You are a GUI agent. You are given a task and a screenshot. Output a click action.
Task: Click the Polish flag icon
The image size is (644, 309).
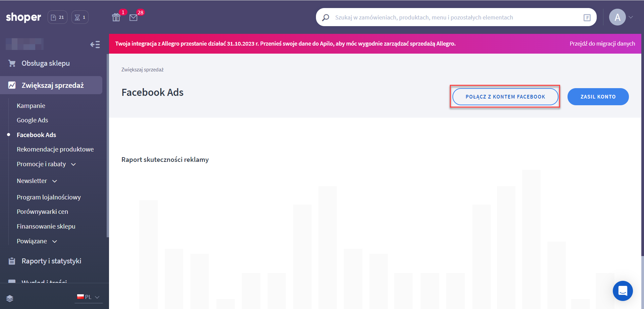(80, 297)
